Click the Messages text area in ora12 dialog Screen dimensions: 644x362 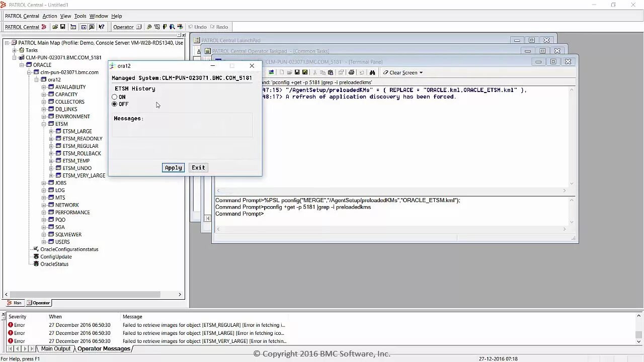pyautogui.click(x=182, y=125)
